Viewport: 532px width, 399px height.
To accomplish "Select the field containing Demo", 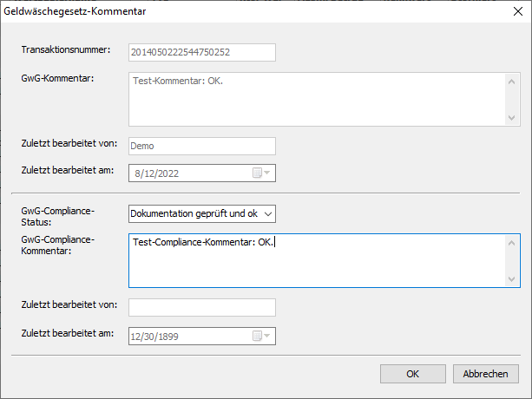I will (x=201, y=146).
